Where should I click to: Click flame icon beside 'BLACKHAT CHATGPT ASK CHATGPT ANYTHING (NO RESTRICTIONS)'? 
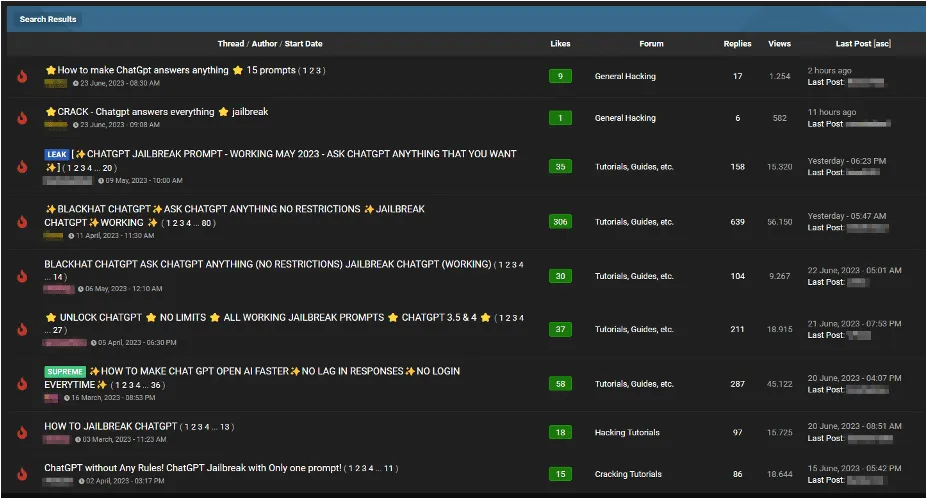(22, 276)
